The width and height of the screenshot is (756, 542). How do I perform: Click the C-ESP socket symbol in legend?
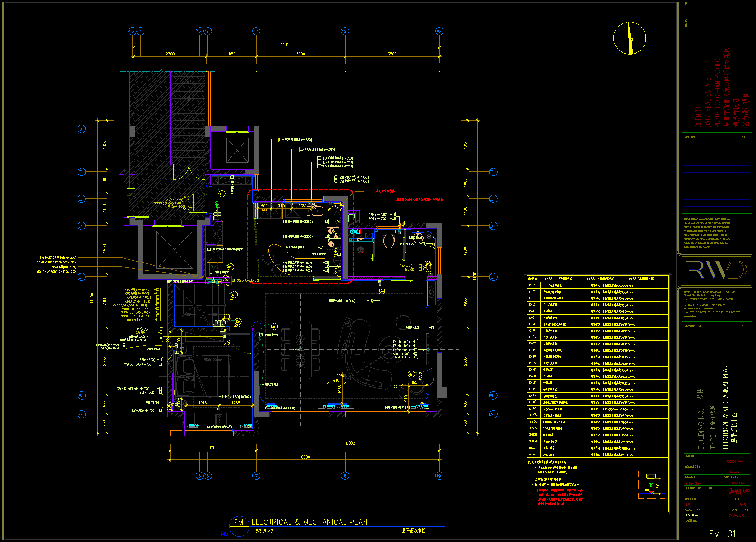pos(532,285)
